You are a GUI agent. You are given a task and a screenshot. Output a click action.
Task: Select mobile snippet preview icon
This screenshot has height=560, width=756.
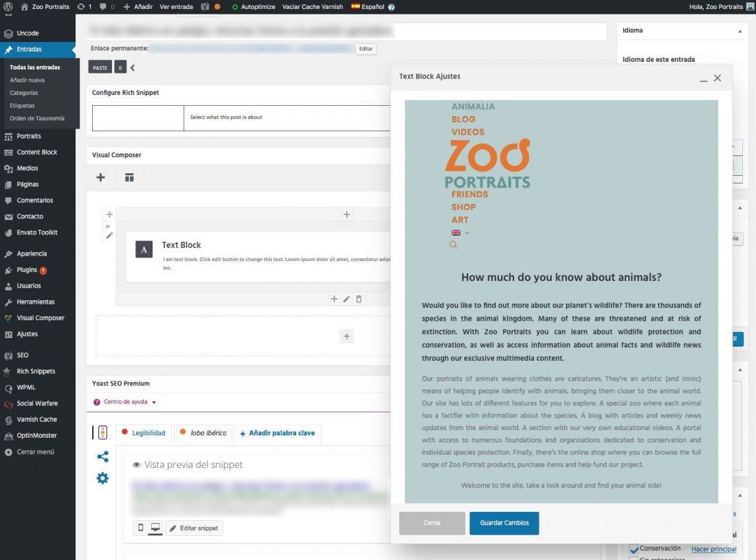[x=141, y=528]
